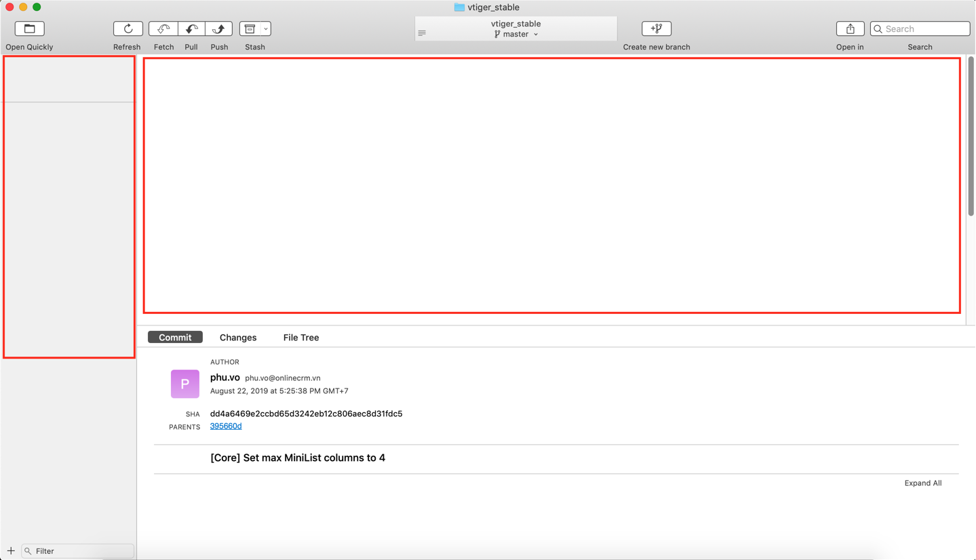Switch to the Changes tab
This screenshot has width=976, height=560.
click(x=238, y=337)
